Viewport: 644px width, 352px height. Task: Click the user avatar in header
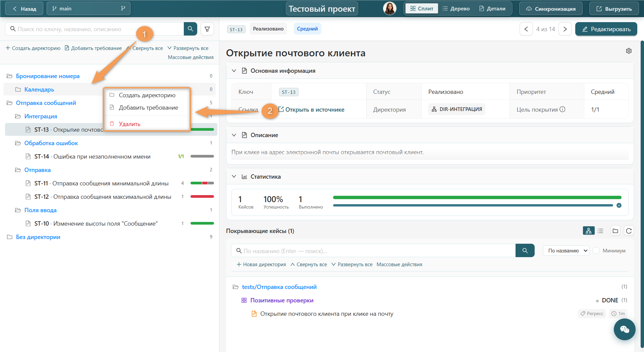click(389, 8)
